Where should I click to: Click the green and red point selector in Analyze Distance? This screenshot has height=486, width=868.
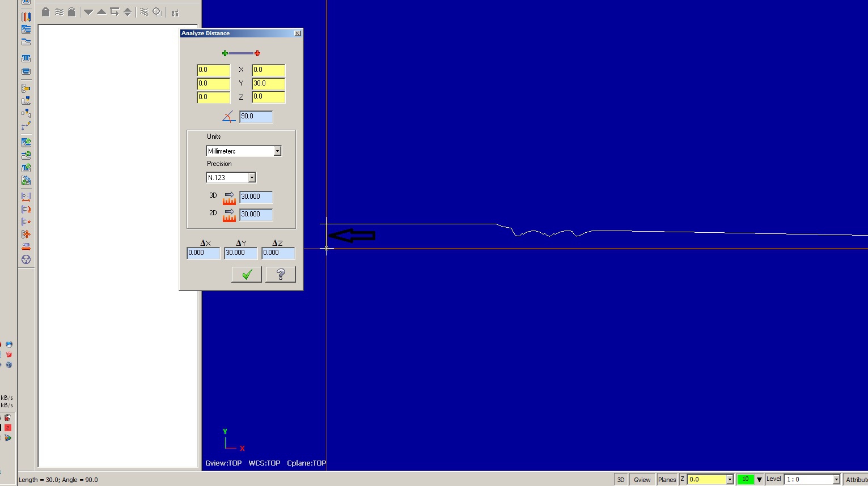pos(241,53)
